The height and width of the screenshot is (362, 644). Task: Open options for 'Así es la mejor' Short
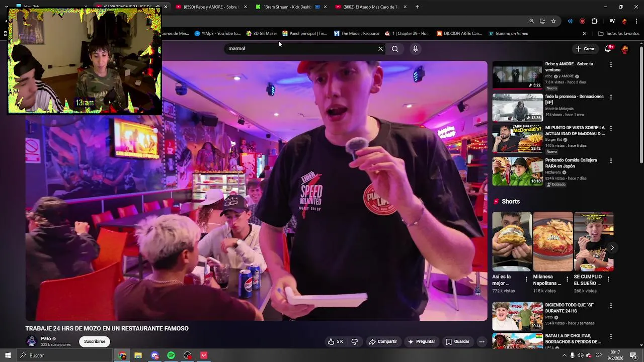527,279
